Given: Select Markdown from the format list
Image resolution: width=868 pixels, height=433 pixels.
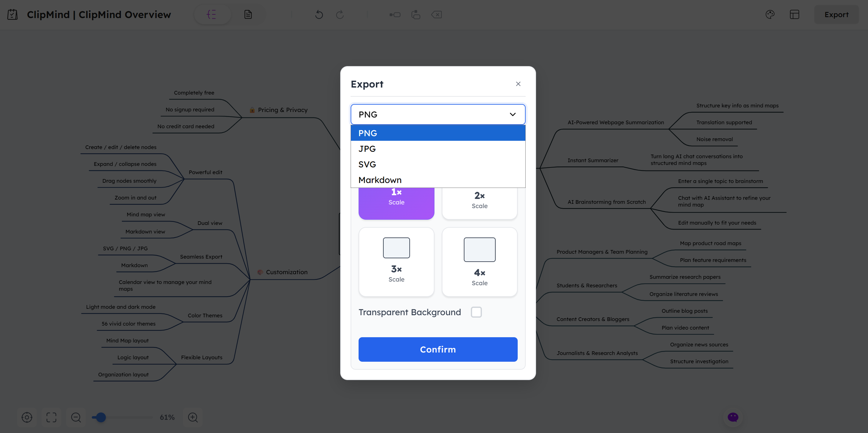Looking at the screenshot, I should [x=380, y=180].
